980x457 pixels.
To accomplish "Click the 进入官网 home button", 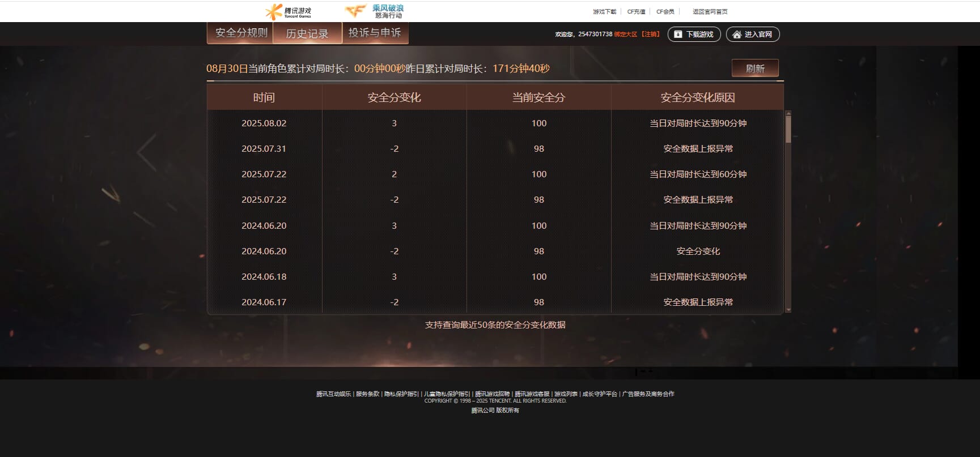I will 753,35.
